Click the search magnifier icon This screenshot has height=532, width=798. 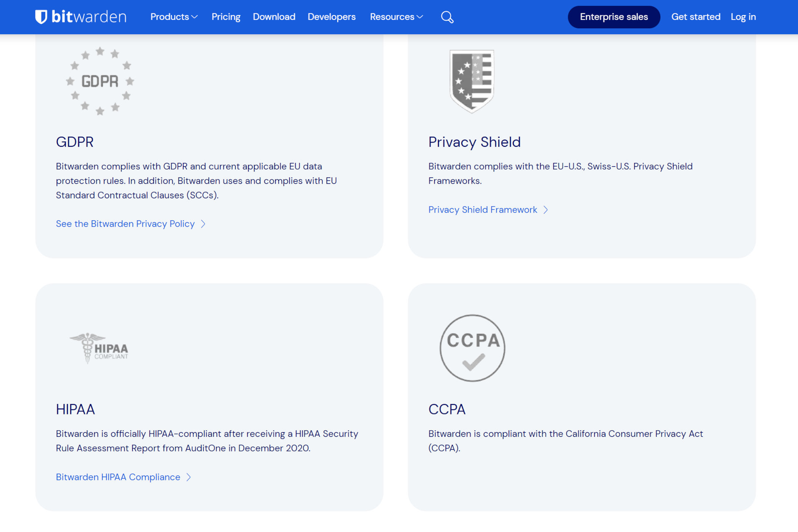point(447,17)
